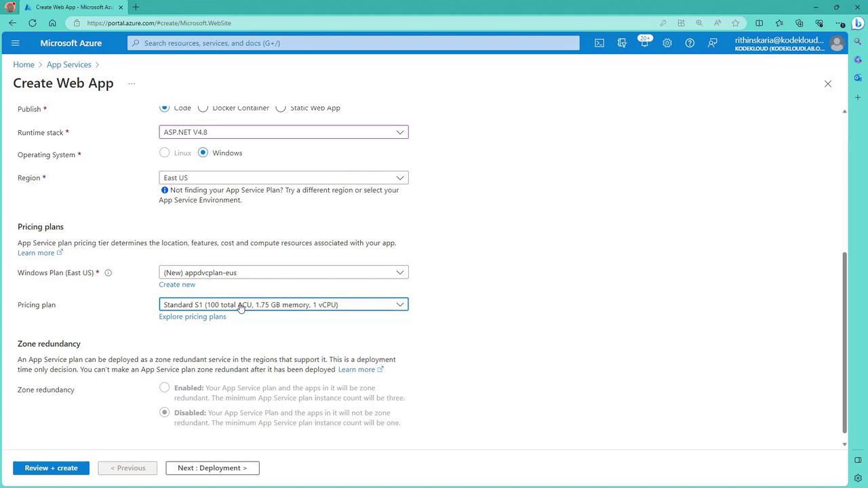
Task: Open the feedback icon in the header
Action: 712,43
